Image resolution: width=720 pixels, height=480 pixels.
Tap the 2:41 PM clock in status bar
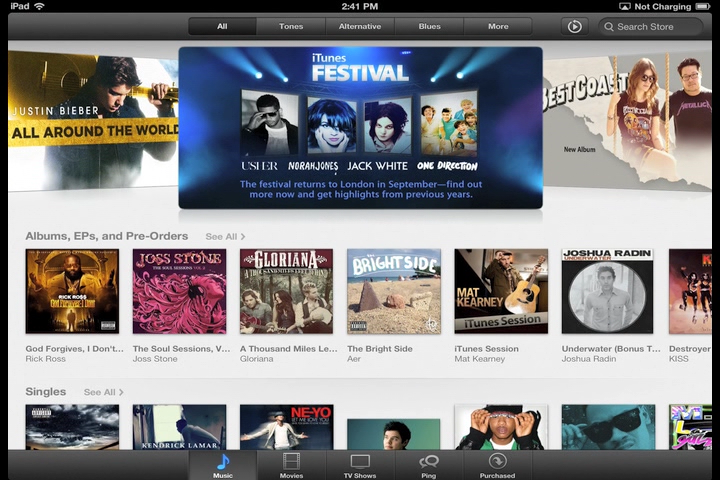point(360,6)
